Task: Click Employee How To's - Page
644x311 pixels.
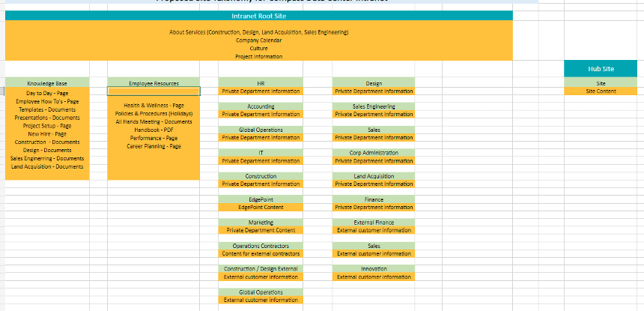Action: click(47, 101)
